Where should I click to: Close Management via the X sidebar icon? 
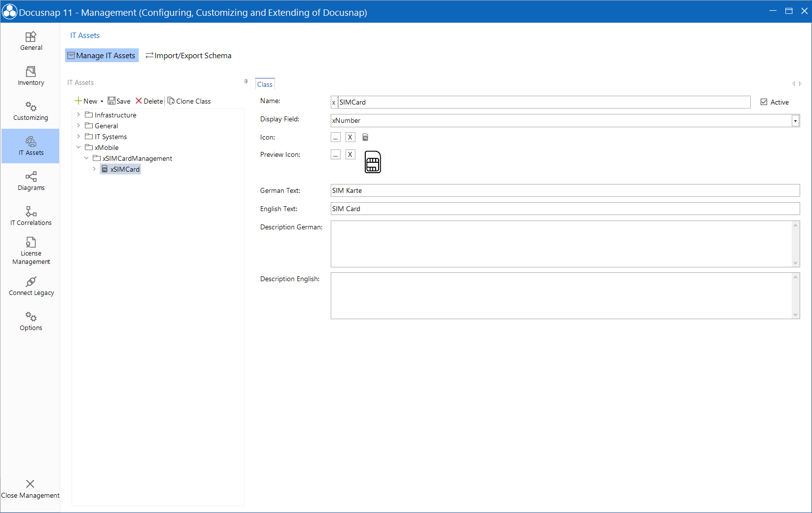(x=30, y=488)
